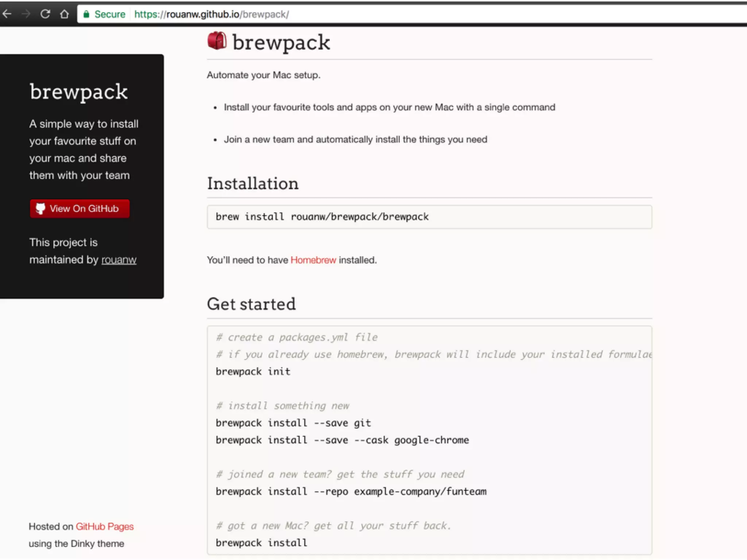Click the Get started section heading
The height and width of the screenshot is (560, 747).
[x=251, y=304]
